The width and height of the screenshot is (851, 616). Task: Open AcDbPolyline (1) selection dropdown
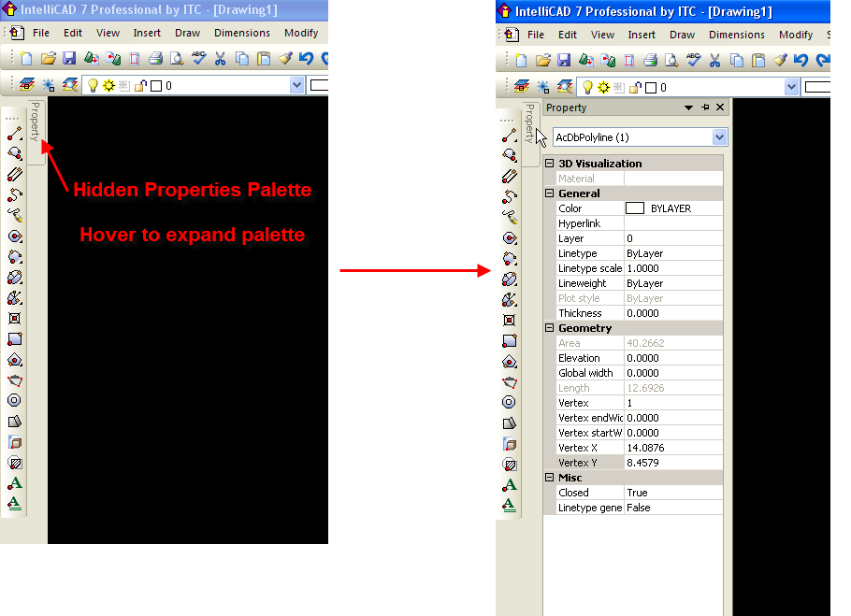tap(720, 137)
